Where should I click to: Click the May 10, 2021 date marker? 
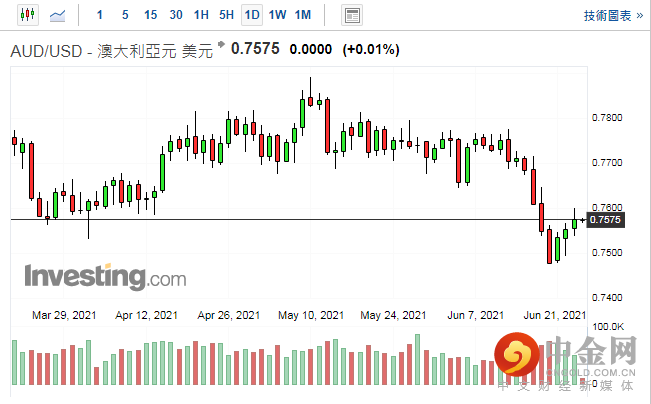click(312, 315)
